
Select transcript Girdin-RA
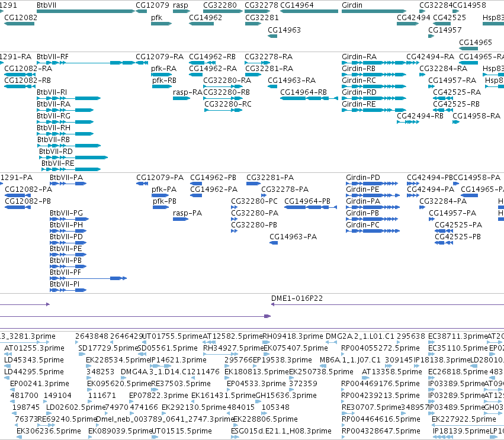point(359,57)
